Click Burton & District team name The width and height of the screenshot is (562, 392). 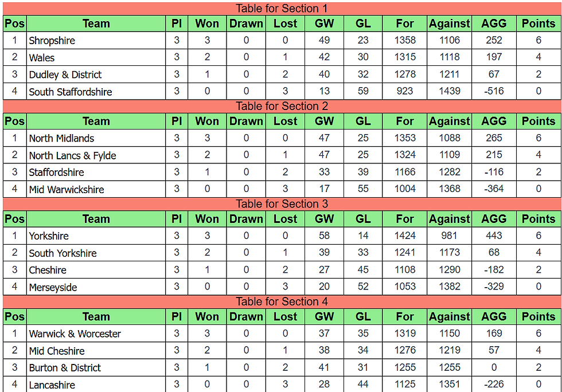tap(65, 367)
